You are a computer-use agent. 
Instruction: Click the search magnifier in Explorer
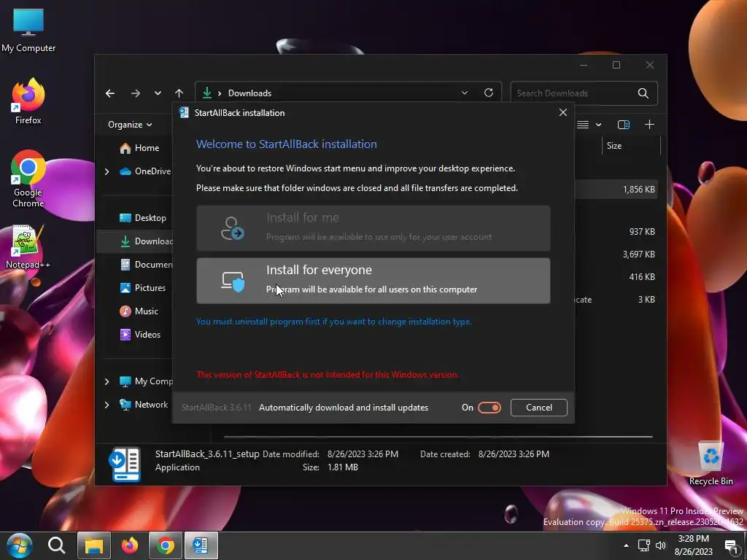(x=643, y=93)
